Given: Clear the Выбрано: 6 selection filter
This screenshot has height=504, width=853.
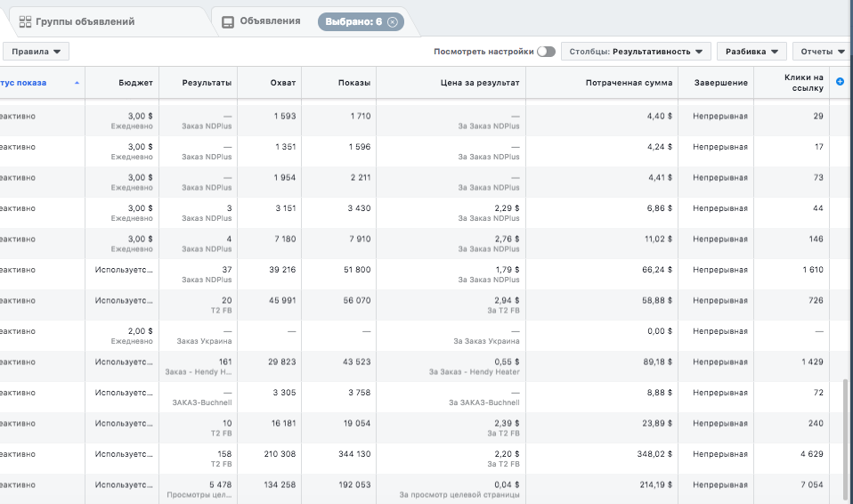Looking at the screenshot, I should pyautogui.click(x=393, y=21).
